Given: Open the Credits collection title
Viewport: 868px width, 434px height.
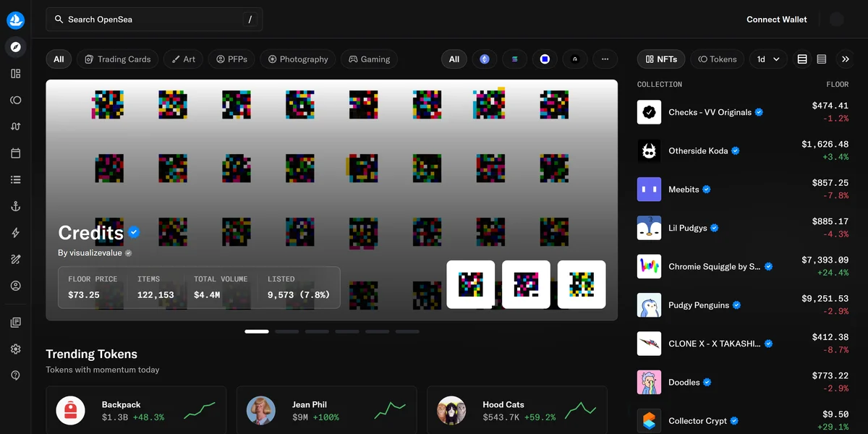Looking at the screenshot, I should tap(91, 233).
